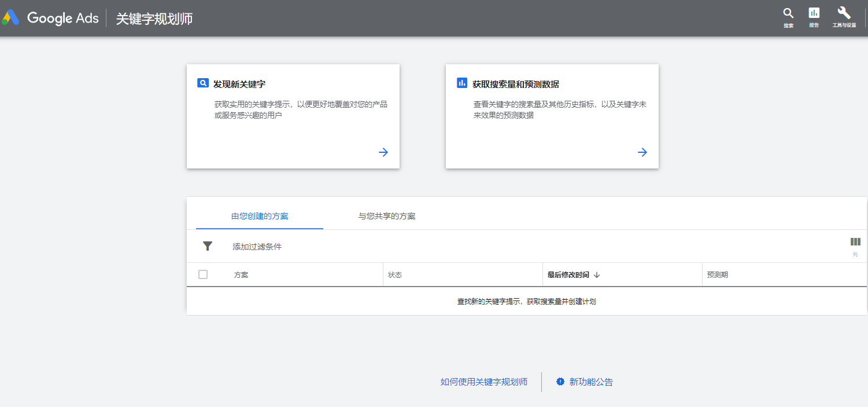The image size is (868, 407).
Task: Click the badge icon beside 新功能公告
Action: tap(560, 382)
